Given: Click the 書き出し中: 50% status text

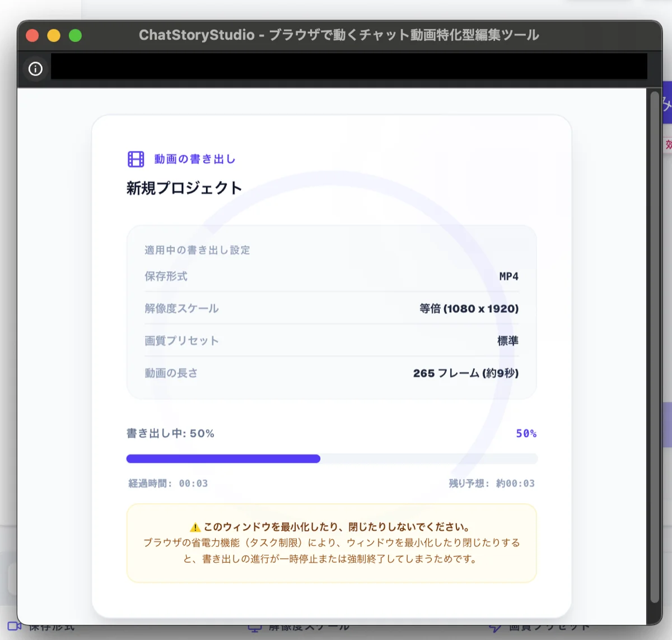Looking at the screenshot, I should coord(170,433).
